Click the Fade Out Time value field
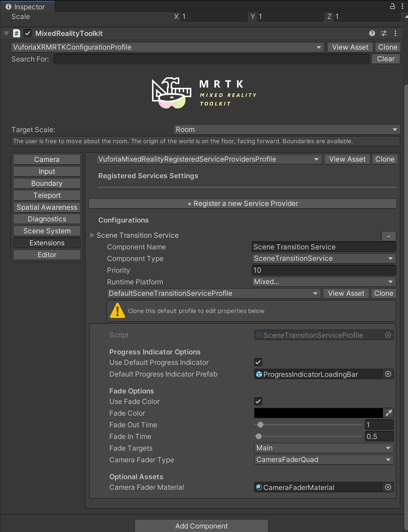408x532 pixels. click(379, 425)
